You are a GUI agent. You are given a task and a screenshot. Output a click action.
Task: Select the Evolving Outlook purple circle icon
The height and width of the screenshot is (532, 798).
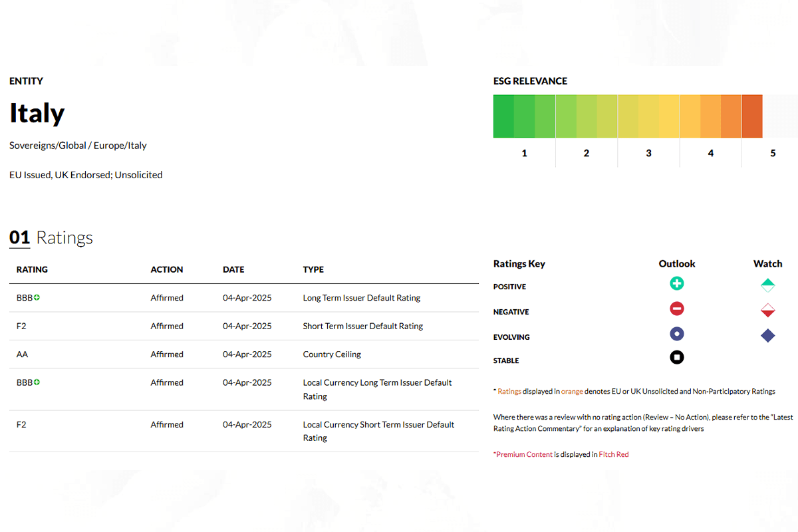pyautogui.click(x=676, y=334)
